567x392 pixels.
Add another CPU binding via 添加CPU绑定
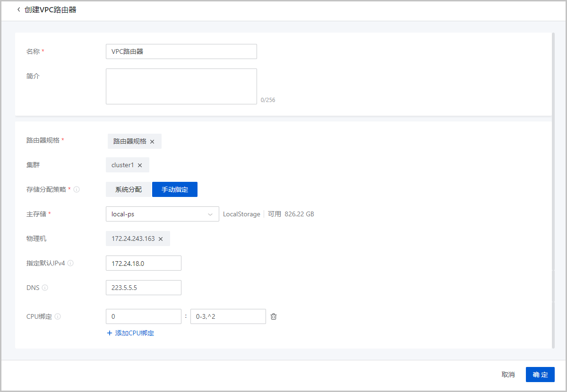(131, 333)
